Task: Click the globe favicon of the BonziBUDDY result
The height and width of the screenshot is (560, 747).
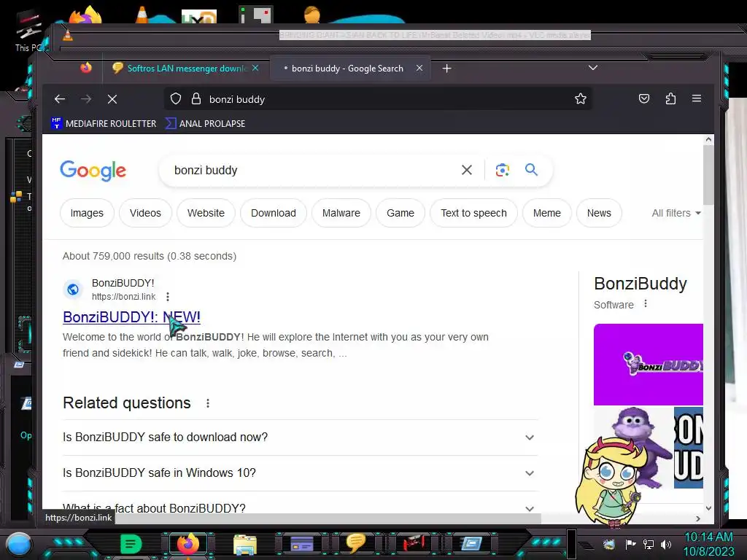Action: click(73, 289)
